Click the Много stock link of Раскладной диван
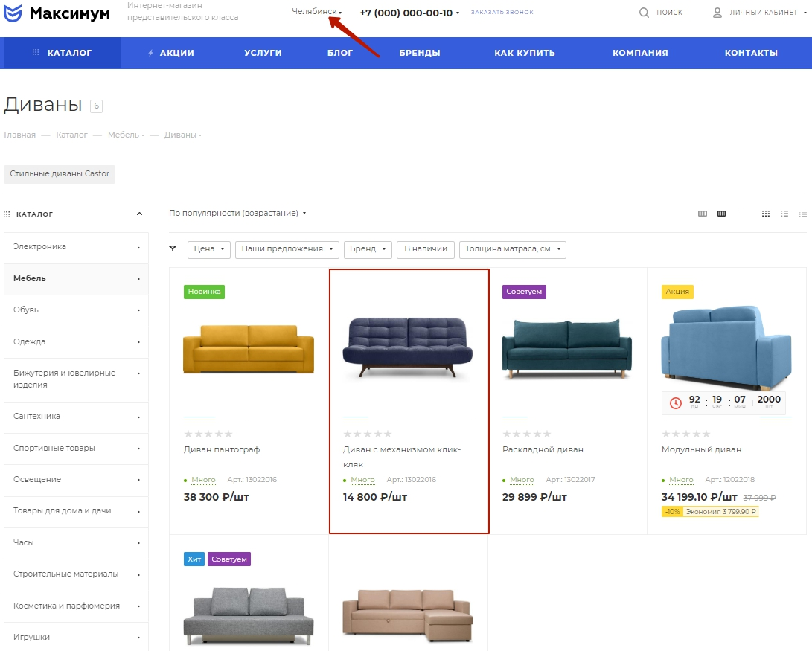The image size is (812, 651). point(522,480)
